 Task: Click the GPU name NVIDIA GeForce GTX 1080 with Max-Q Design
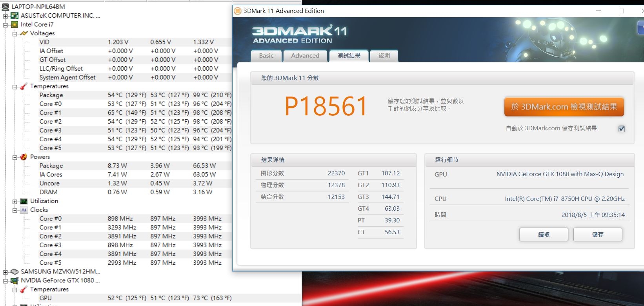[x=560, y=174]
